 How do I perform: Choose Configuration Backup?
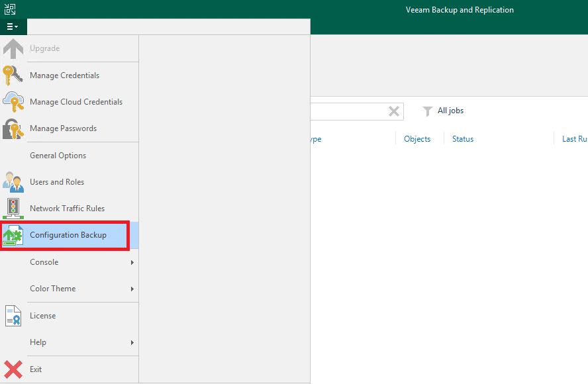tap(68, 235)
